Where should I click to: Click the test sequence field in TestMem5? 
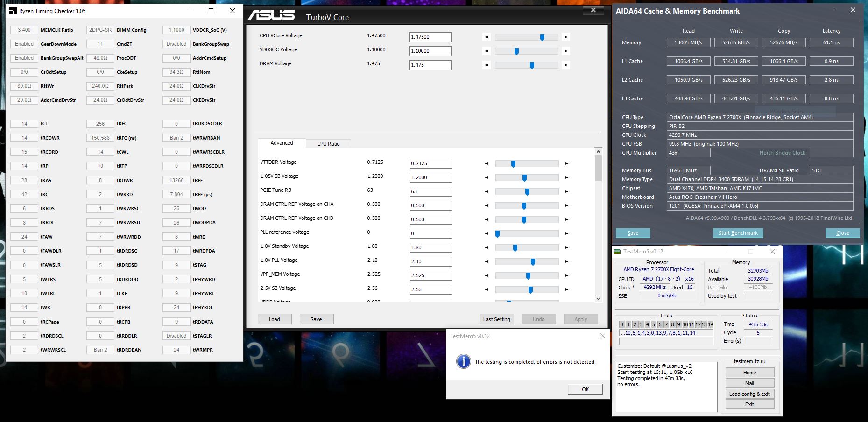click(666, 333)
